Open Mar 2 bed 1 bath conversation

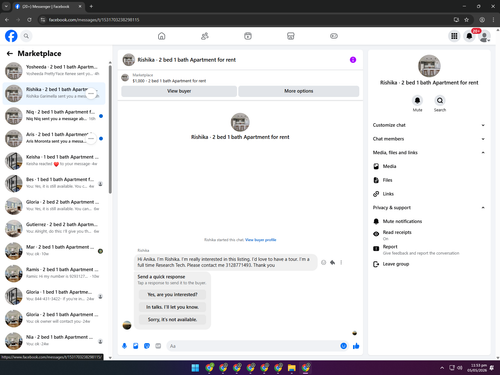click(54, 251)
